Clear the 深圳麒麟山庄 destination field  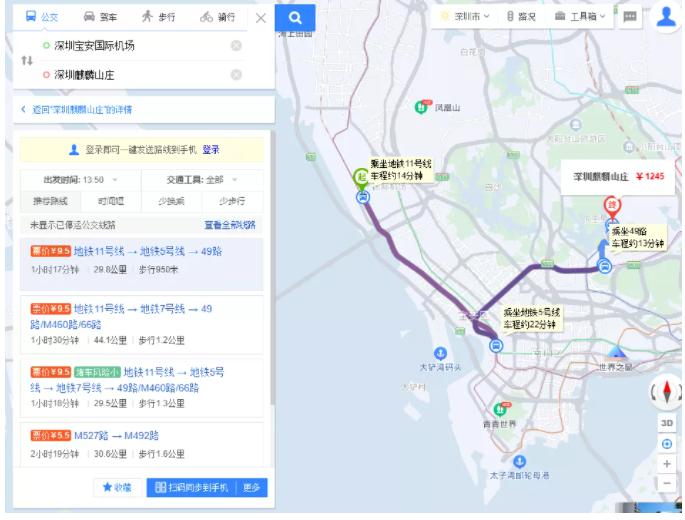coord(236,75)
